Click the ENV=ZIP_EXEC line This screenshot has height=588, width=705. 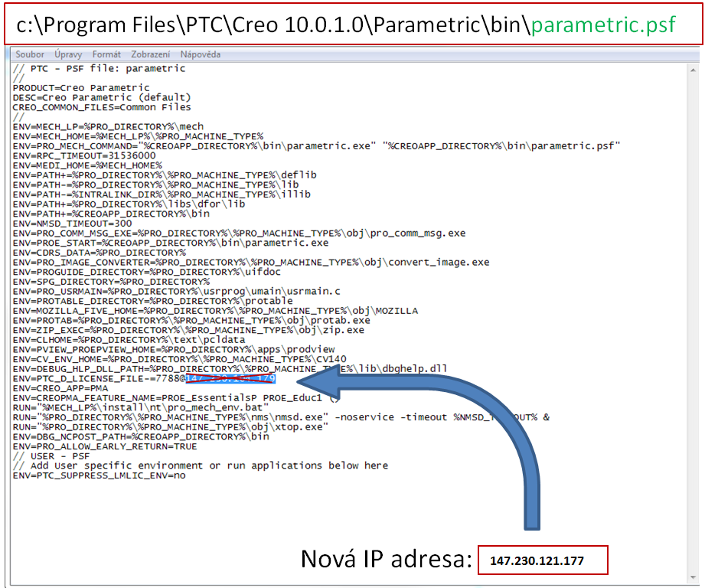(188, 331)
